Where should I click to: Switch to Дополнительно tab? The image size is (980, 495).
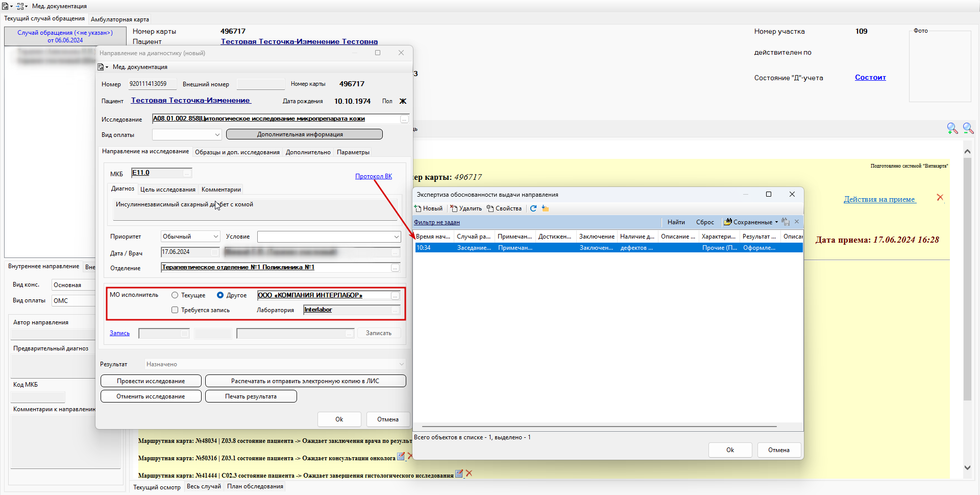pos(308,152)
